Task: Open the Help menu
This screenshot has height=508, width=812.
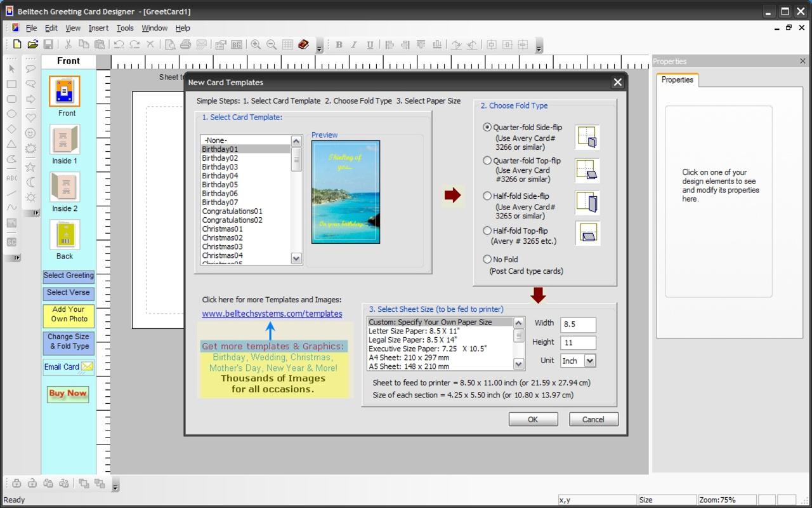Action: click(x=183, y=28)
